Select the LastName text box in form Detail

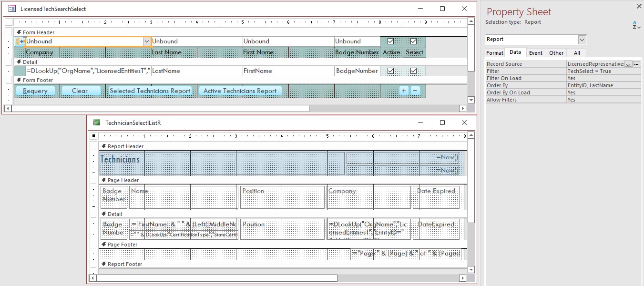[196, 71]
